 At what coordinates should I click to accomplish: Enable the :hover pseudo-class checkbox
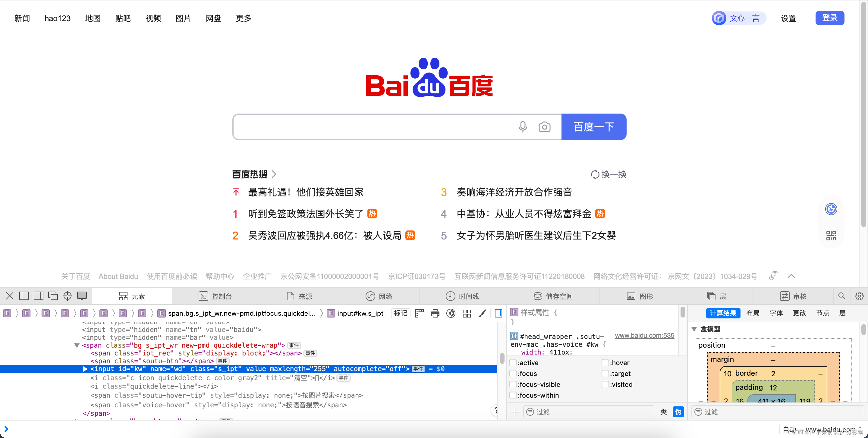point(605,363)
